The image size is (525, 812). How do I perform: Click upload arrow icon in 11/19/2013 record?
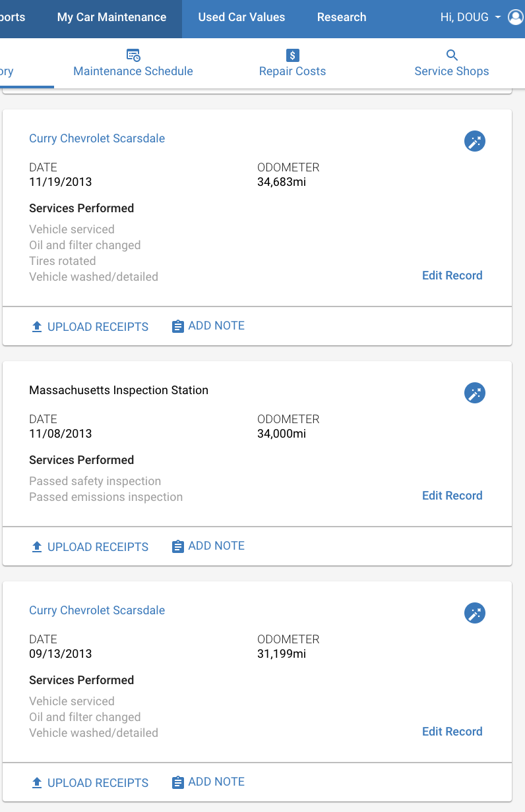(37, 326)
